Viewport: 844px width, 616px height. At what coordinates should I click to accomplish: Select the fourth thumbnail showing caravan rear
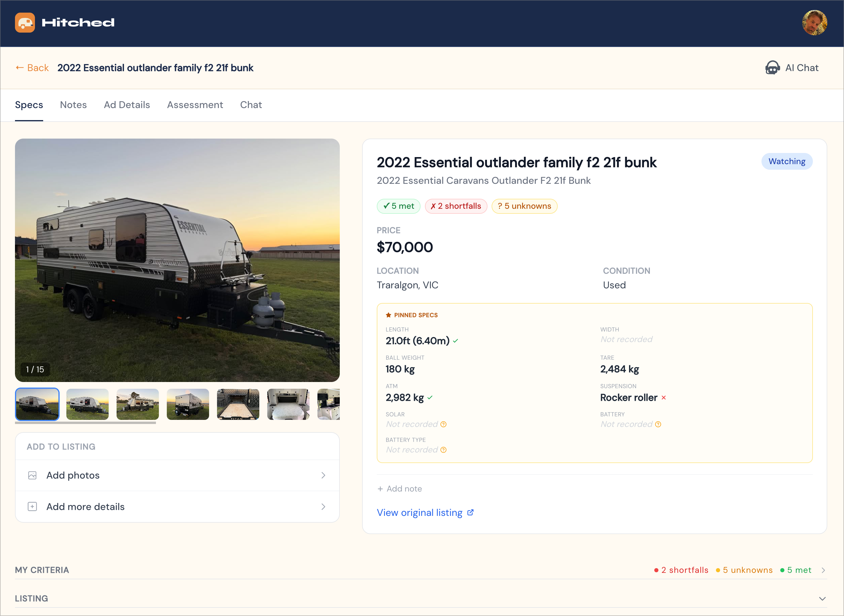pyautogui.click(x=188, y=404)
